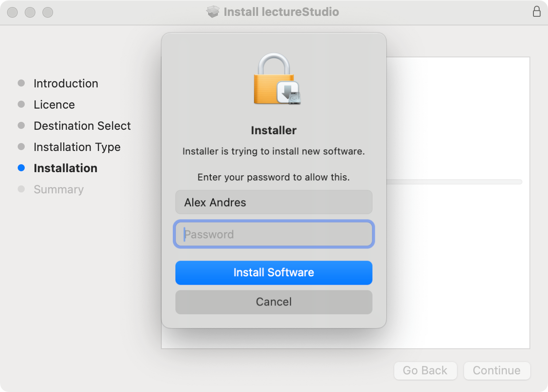Click the Destination Select step bullet icon
This screenshot has height=392, width=548.
(x=21, y=125)
